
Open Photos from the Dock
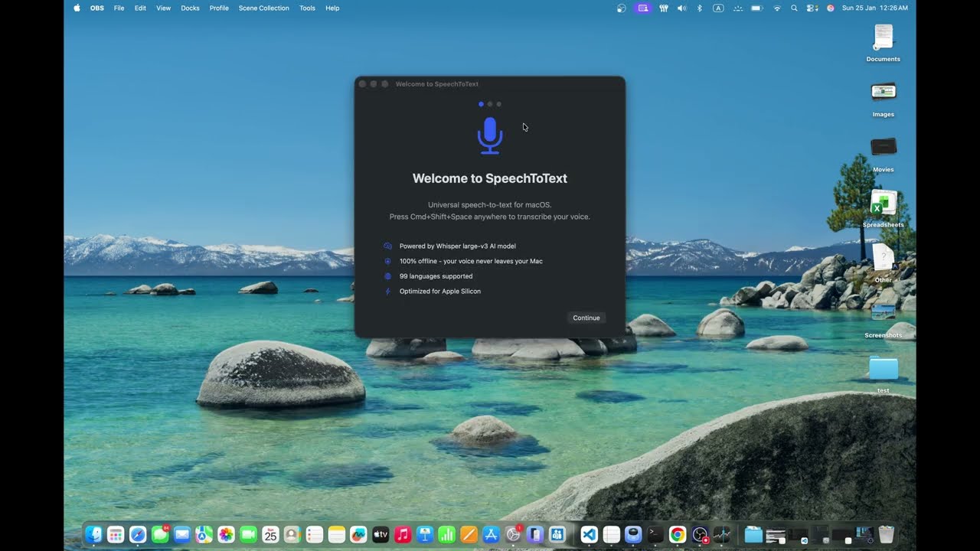pyautogui.click(x=226, y=534)
